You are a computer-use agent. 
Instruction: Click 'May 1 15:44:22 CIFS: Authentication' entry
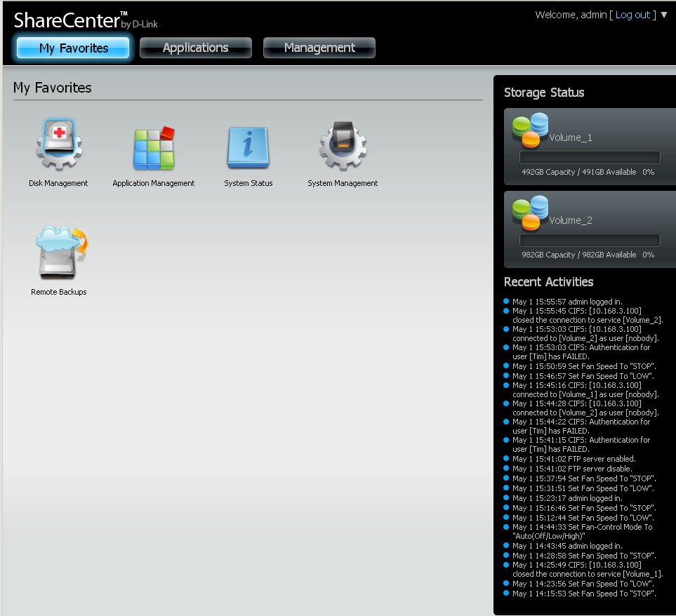pyautogui.click(x=581, y=426)
